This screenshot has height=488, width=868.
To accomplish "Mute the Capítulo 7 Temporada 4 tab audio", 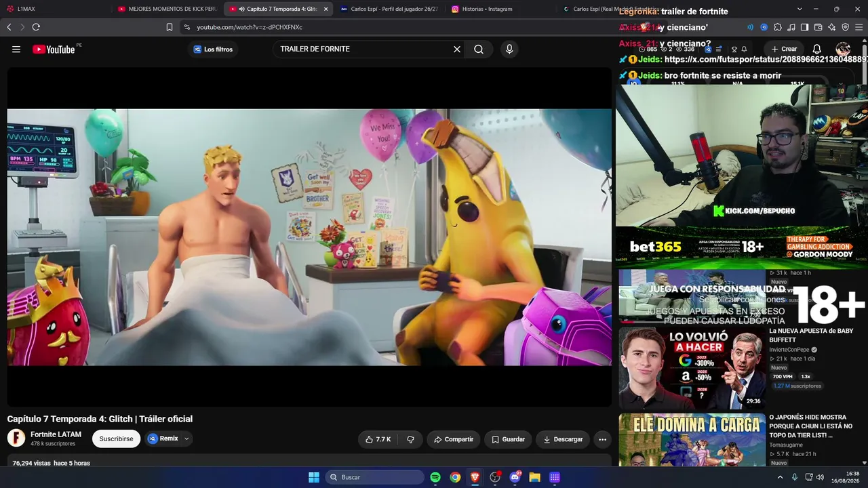I will tap(242, 9).
